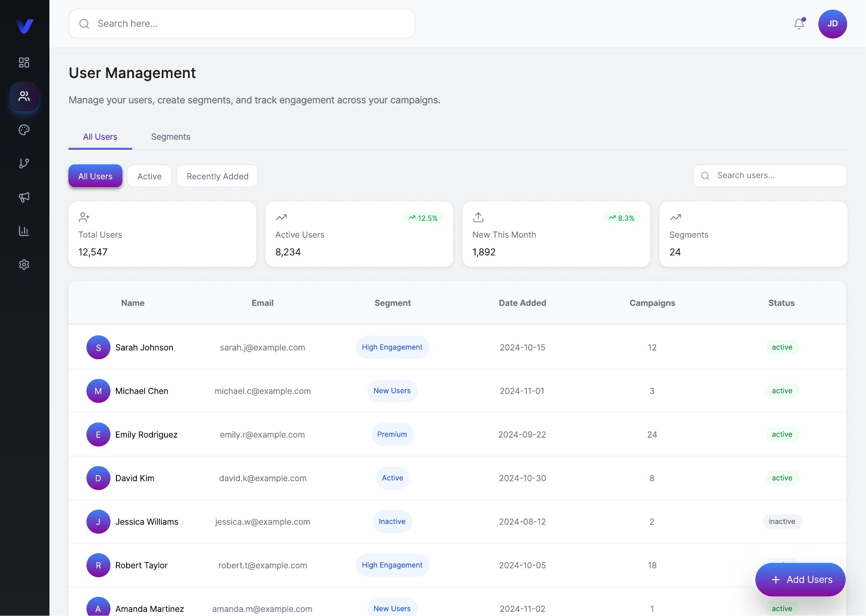Click the 8.3% growth badge
866x616 pixels.
click(x=622, y=218)
